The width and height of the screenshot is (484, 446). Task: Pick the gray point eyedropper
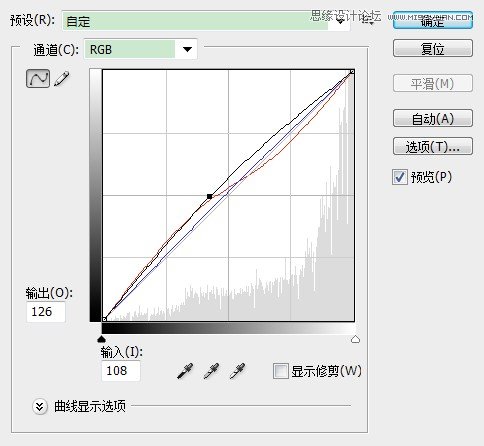212,371
